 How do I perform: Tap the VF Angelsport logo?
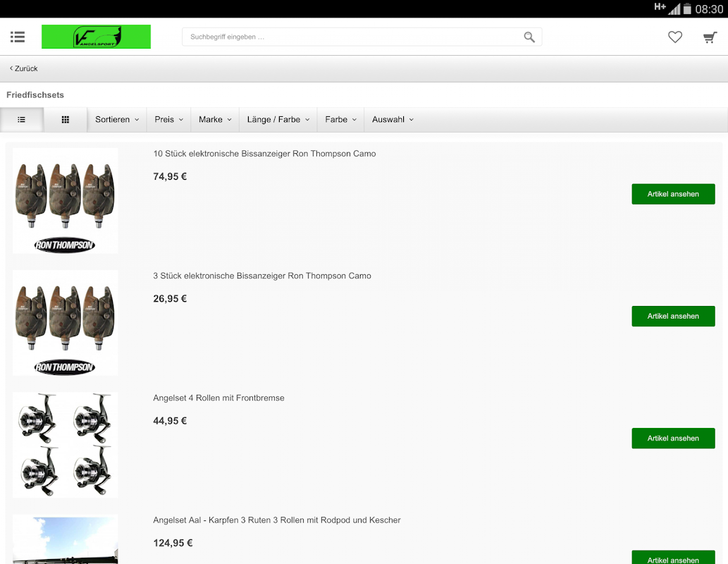96,37
